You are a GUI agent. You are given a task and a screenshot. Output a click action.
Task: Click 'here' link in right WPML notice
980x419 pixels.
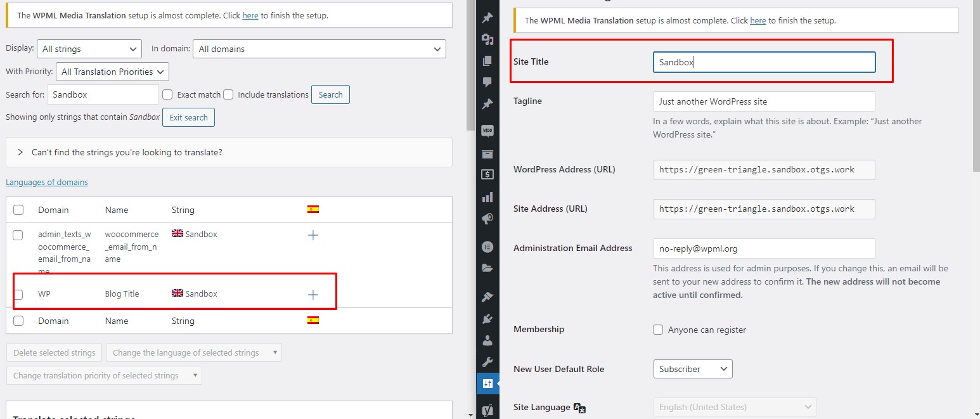tap(758, 20)
